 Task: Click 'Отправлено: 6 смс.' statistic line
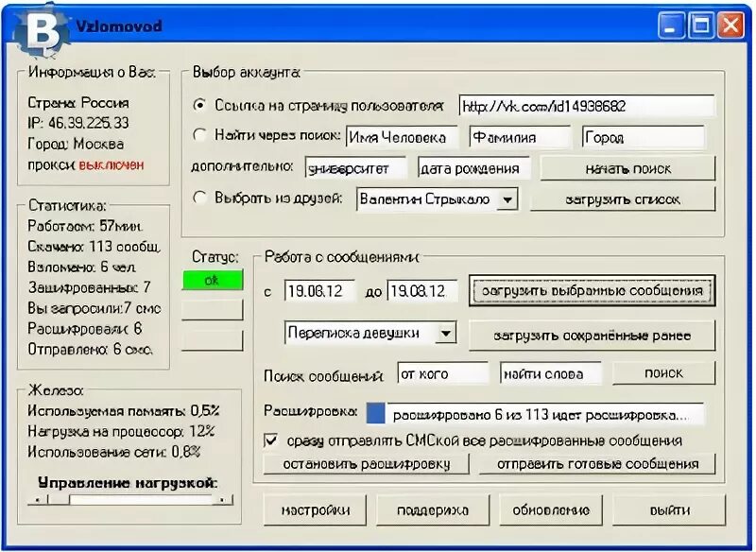click(x=90, y=349)
